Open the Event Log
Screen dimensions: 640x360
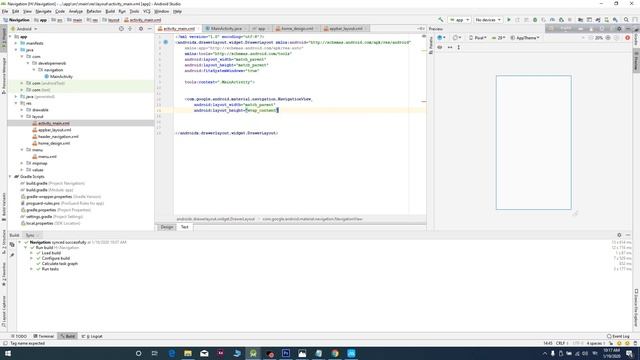tap(618, 336)
